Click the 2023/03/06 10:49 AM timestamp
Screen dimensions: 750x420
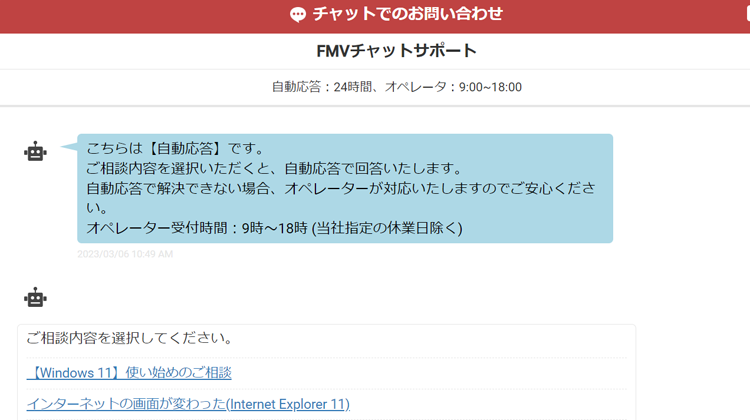coord(125,254)
